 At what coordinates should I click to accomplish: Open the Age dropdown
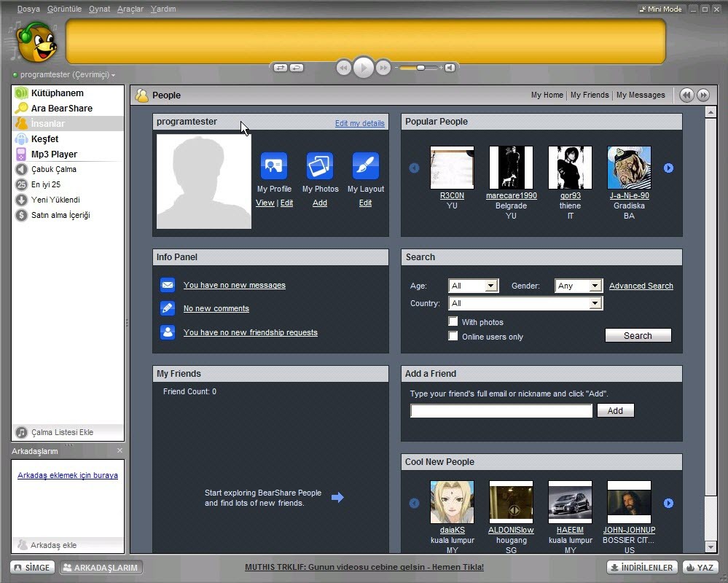474,286
